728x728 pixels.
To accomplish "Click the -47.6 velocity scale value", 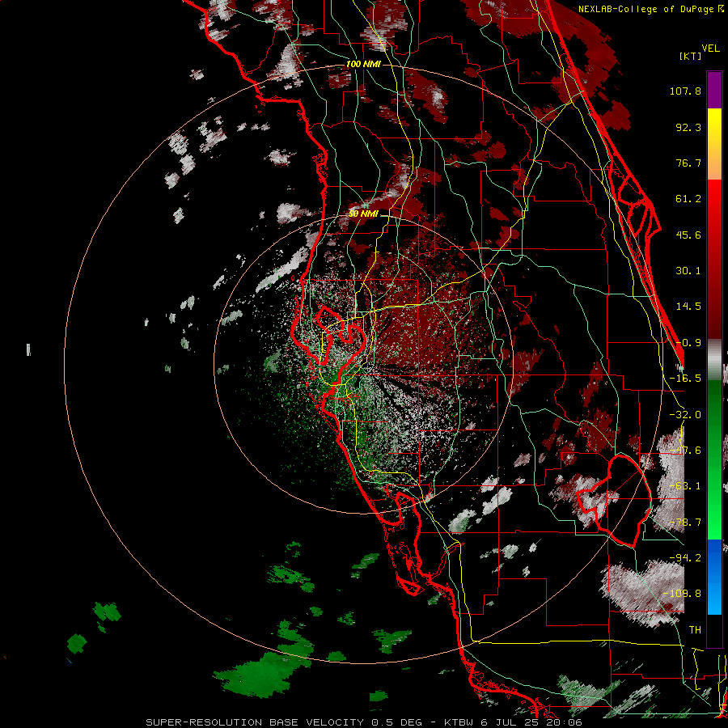I will point(685,451).
